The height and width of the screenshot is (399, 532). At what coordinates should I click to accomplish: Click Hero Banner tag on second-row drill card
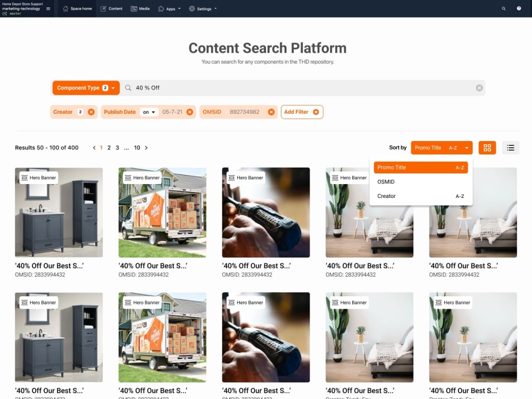(x=246, y=303)
